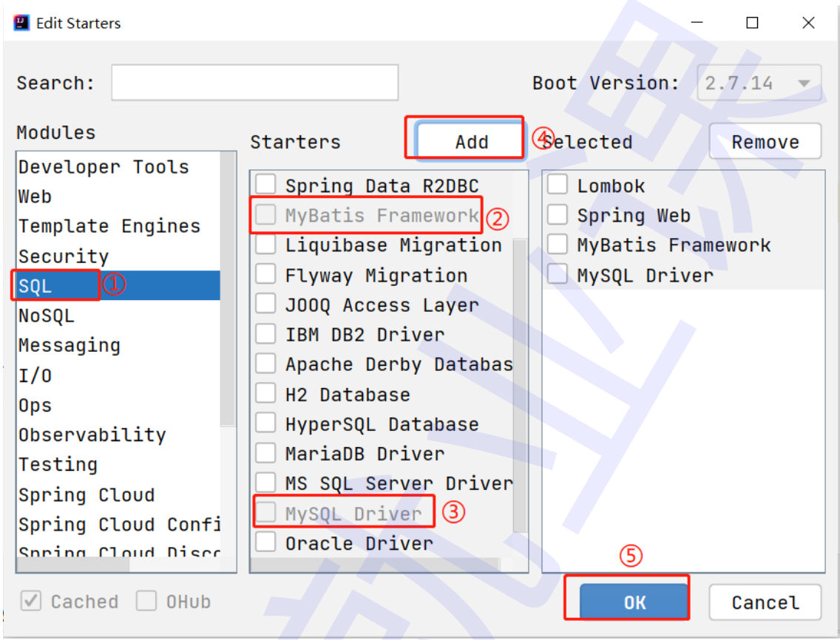The height and width of the screenshot is (640, 840).
Task: Check the Spring Data R2DBC starter
Action: (x=265, y=184)
